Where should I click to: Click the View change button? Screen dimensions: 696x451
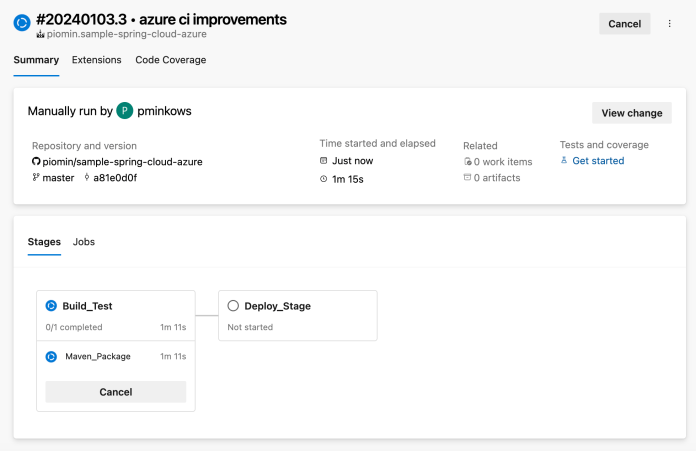coord(632,113)
